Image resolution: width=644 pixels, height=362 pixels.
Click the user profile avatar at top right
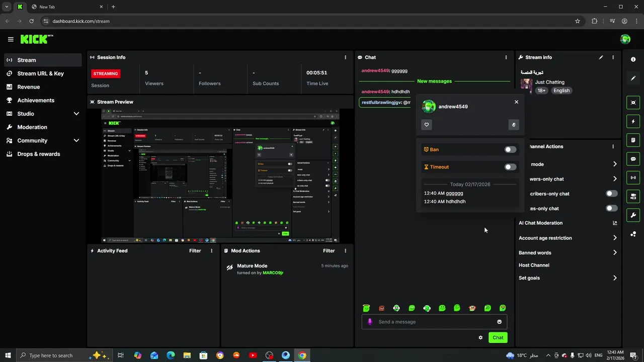[x=625, y=39]
